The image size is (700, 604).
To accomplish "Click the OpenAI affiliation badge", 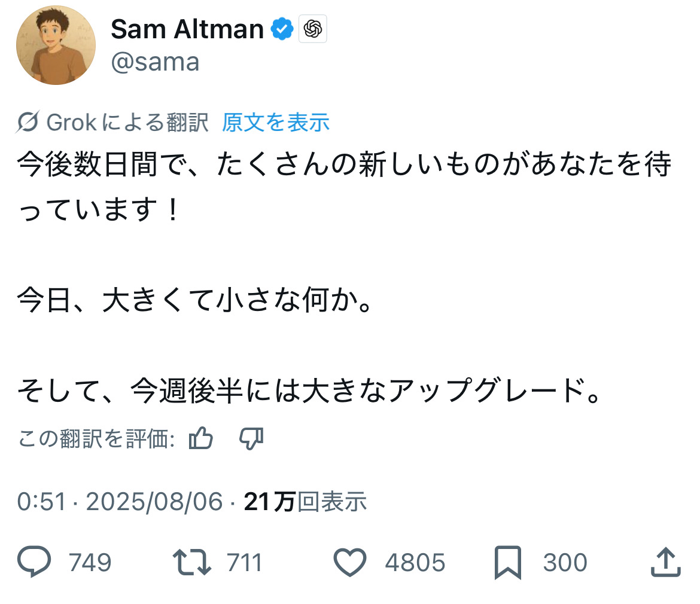I will coord(313,29).
